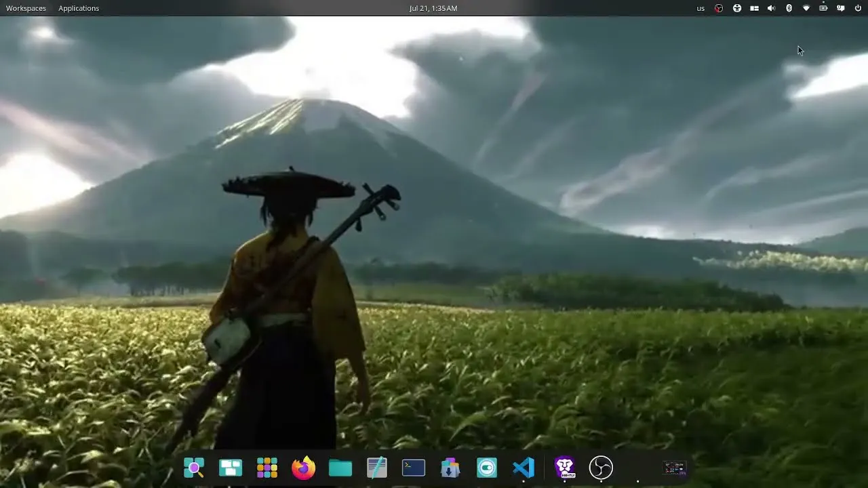
Task: Open the Settings toggle icon in dock
Action: pyautogui.click(x=487, y=468)
